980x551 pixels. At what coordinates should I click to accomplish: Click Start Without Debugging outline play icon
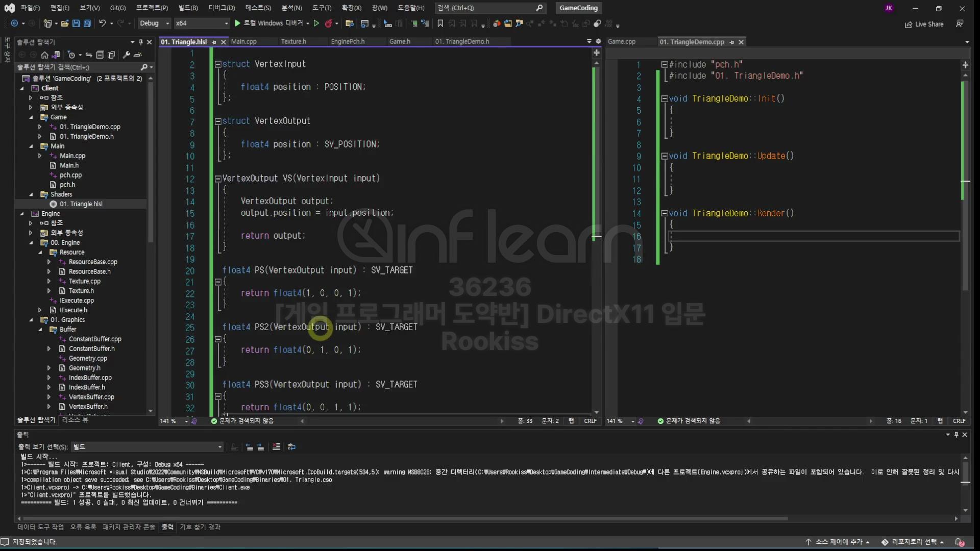tap(316, 23)
